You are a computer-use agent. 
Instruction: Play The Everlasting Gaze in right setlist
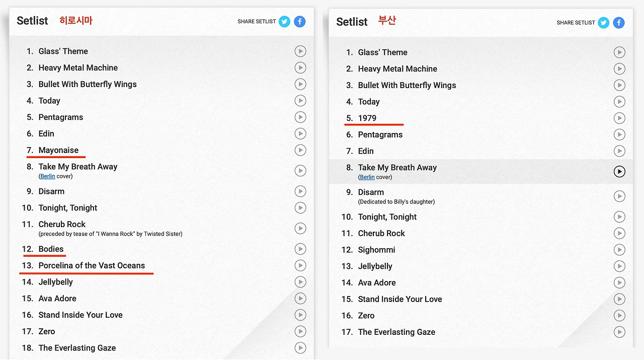(619, 332)
